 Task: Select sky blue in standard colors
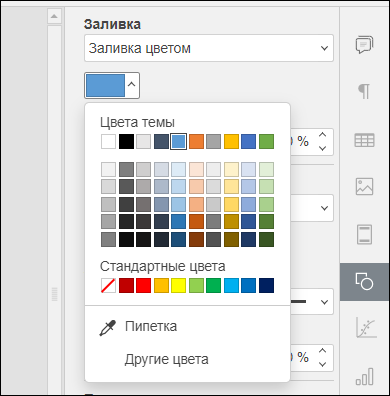pos(231,286)
